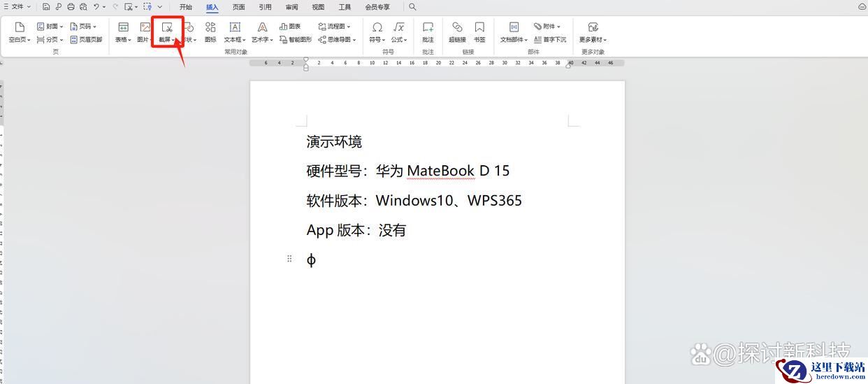
Task: Click the 艺术字 word art icon
Action: tap(262, 27)
